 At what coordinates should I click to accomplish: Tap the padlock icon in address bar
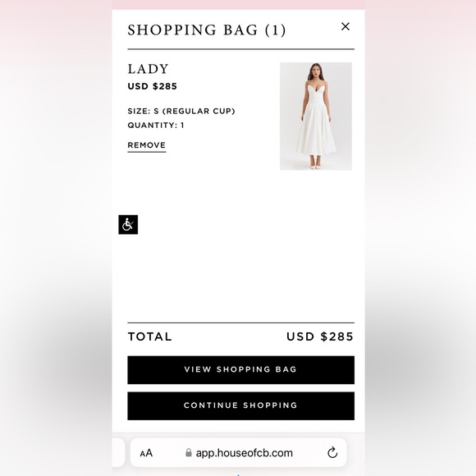pos(189,453)
